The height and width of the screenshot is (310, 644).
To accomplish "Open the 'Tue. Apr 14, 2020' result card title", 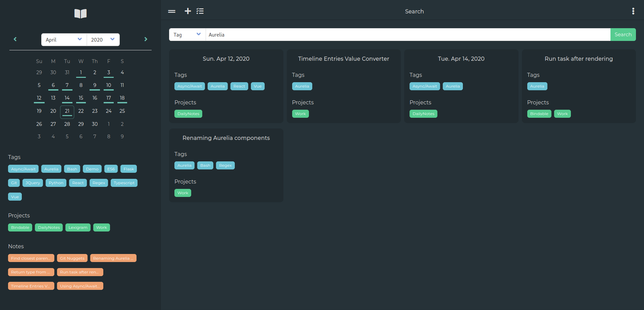I will (x=461, y=59).
